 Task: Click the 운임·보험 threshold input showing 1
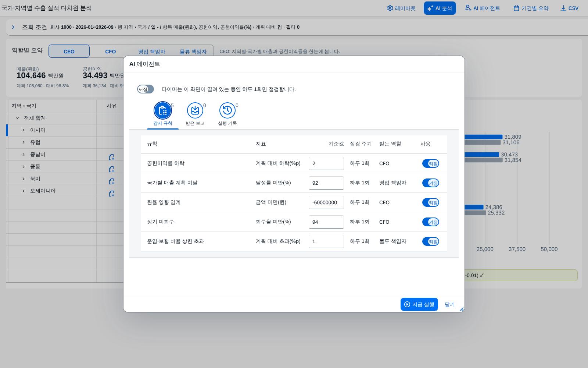326,241
